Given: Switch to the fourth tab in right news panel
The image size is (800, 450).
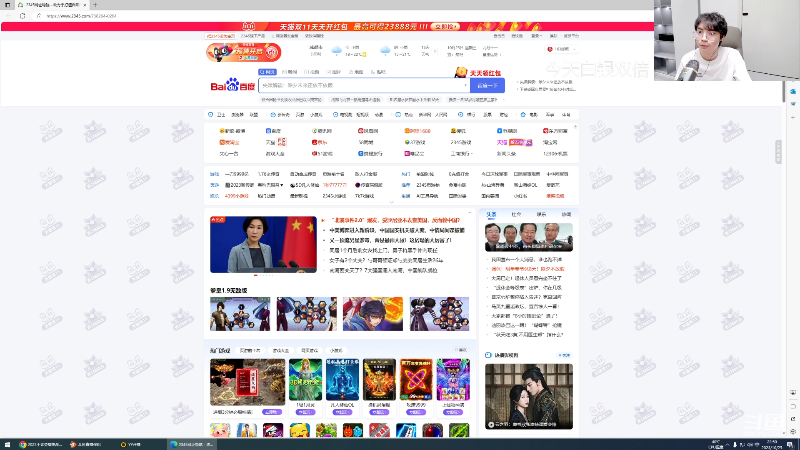Looking at the screenshot, I should tap(566, 214).
